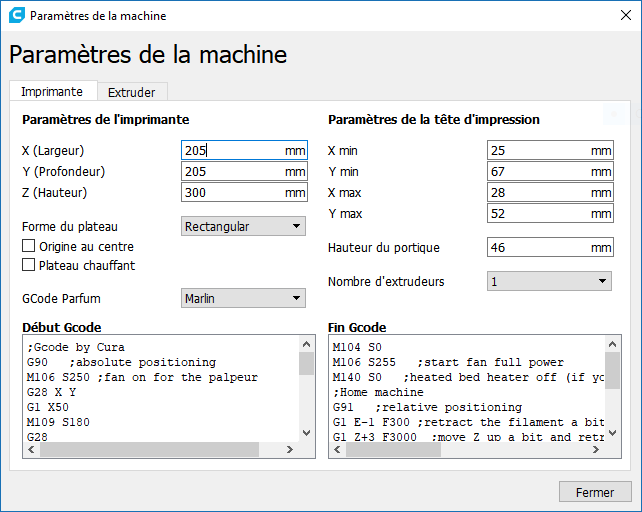Enable the Origine au centre checkbox
This screenshot has height=512, width=642.
29,247
